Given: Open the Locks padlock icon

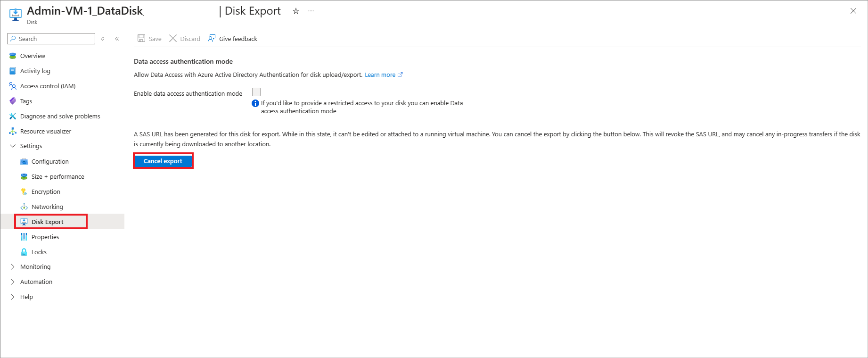Looking at the screenshot, I should click(x=24, y=252).
